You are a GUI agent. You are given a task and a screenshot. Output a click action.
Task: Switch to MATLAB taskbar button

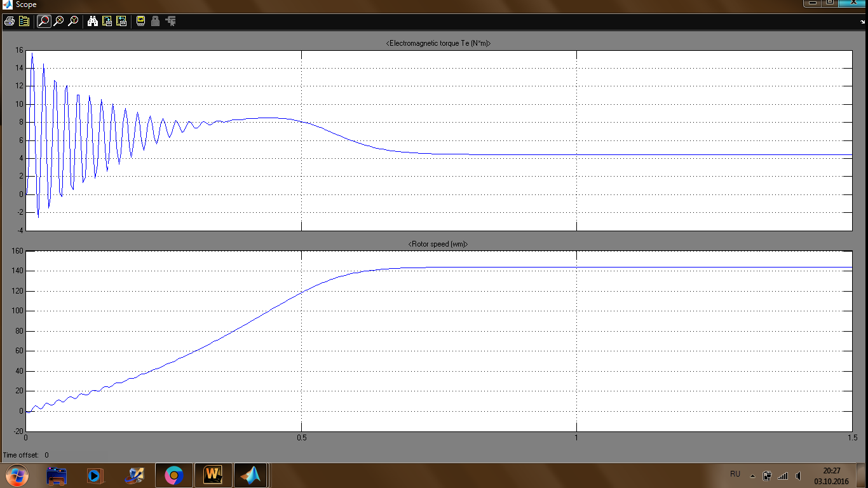[252, 475]
